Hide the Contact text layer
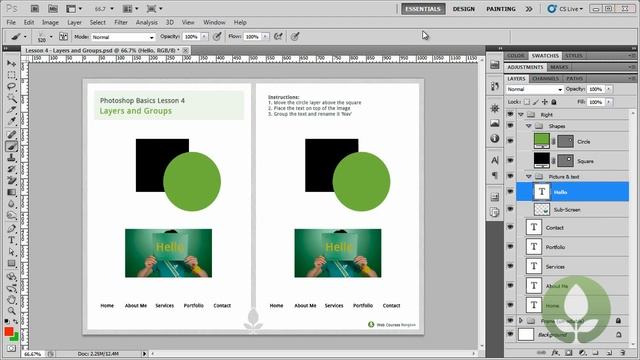The width and height of the screenshot is (640, 360). pos(510,227)
